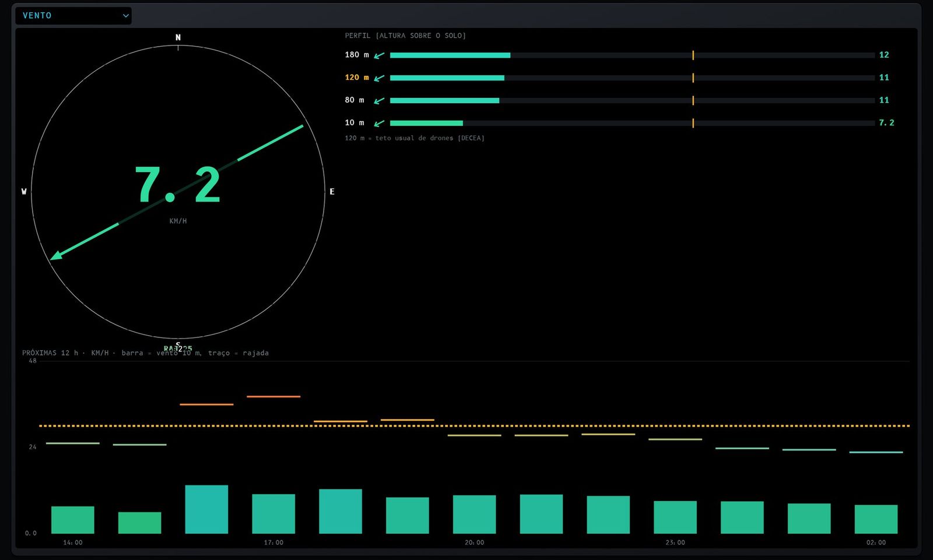Click the compass arrowhead pointing southwest
The image size is (933, 560).
click(56, 255)
